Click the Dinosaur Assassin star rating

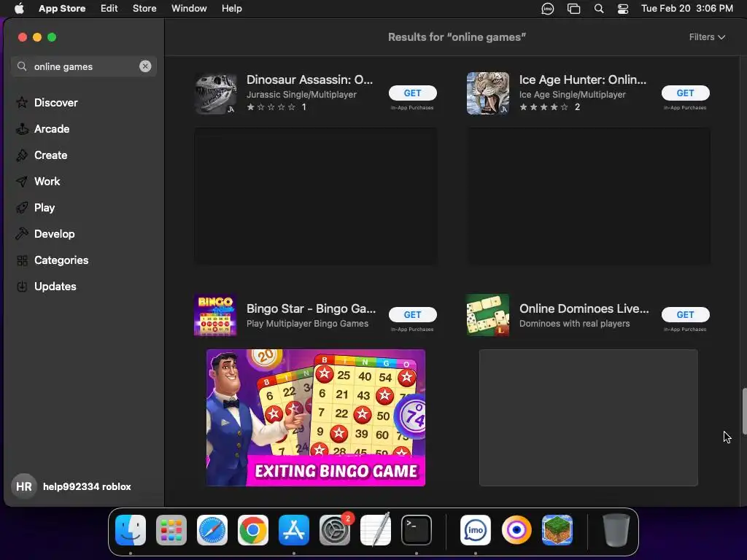point(271,107)
